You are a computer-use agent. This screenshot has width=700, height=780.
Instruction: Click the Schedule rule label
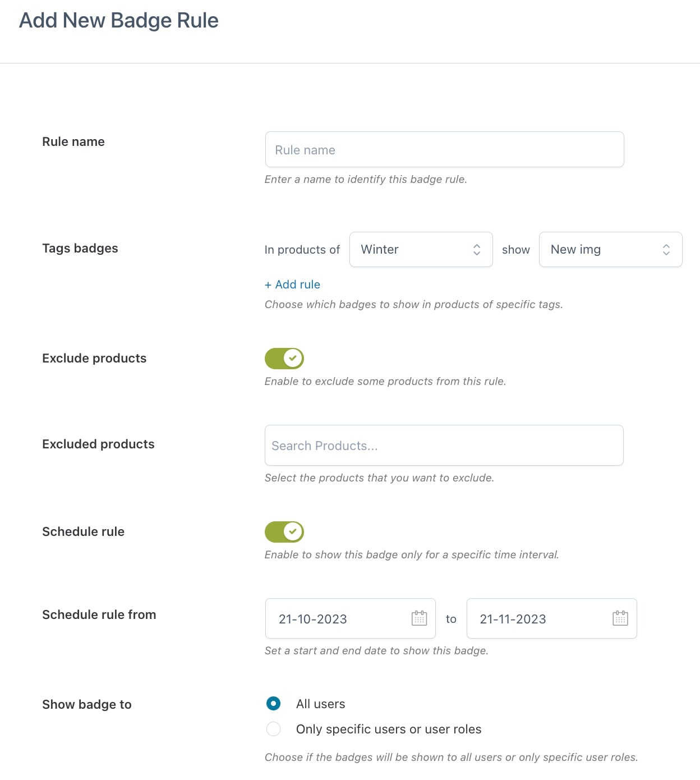pos(84,531)
